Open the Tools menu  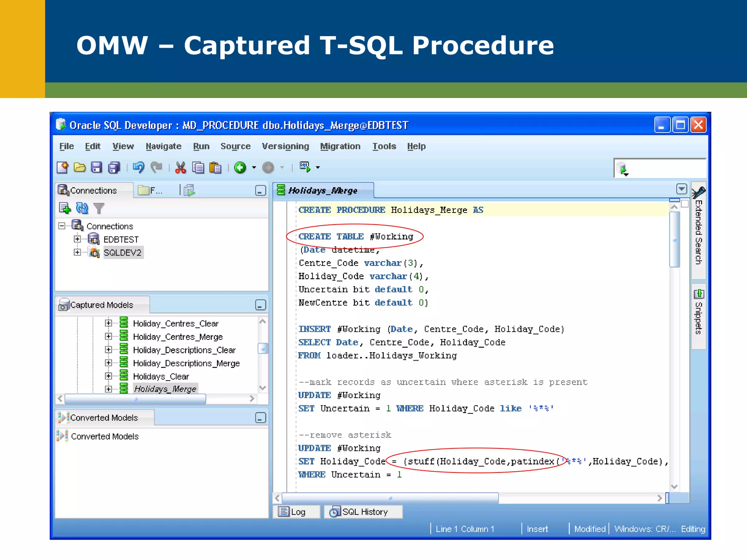[x=384, y=146]
